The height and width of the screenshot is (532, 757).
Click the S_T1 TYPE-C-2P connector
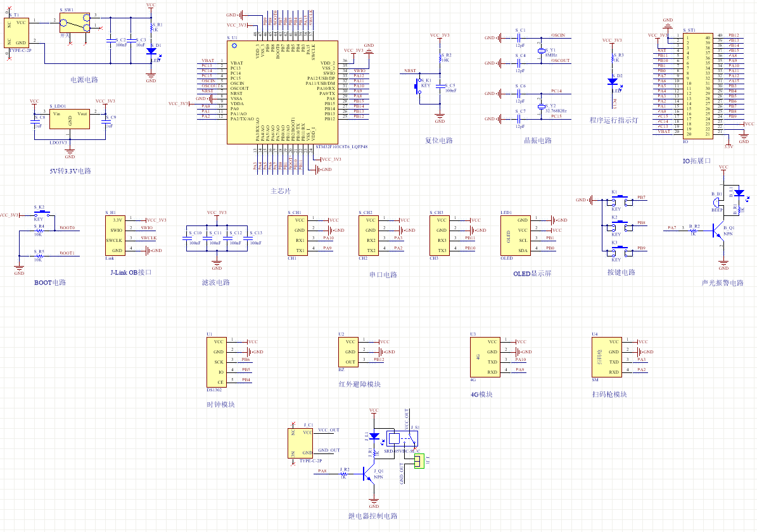[x=16, y=33]
